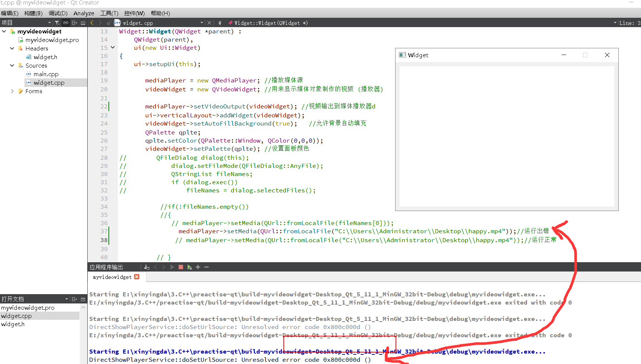Collapse the Sources folder in project tree
Viewport: 641px width, 364px height.
(12, 65)
